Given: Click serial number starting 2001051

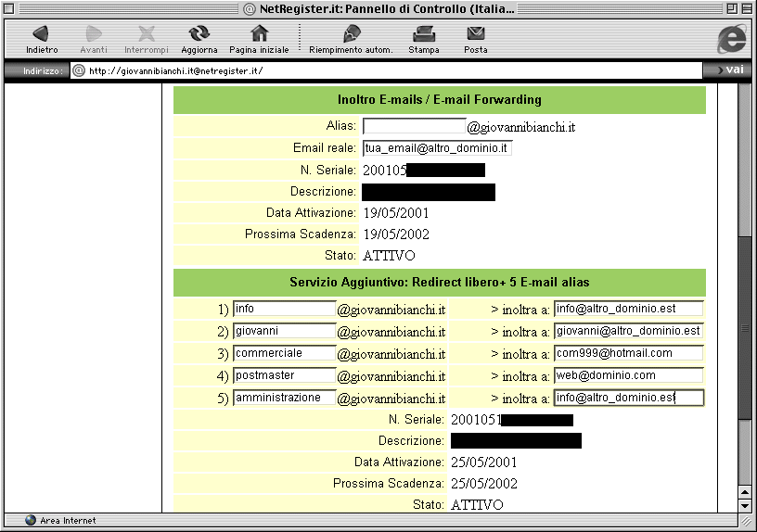Looking at the screenshot, I should pos(476,420).
